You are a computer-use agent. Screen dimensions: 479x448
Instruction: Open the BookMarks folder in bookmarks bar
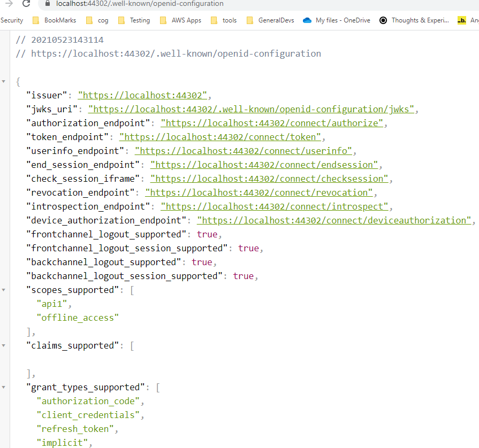tap(55, 20)
